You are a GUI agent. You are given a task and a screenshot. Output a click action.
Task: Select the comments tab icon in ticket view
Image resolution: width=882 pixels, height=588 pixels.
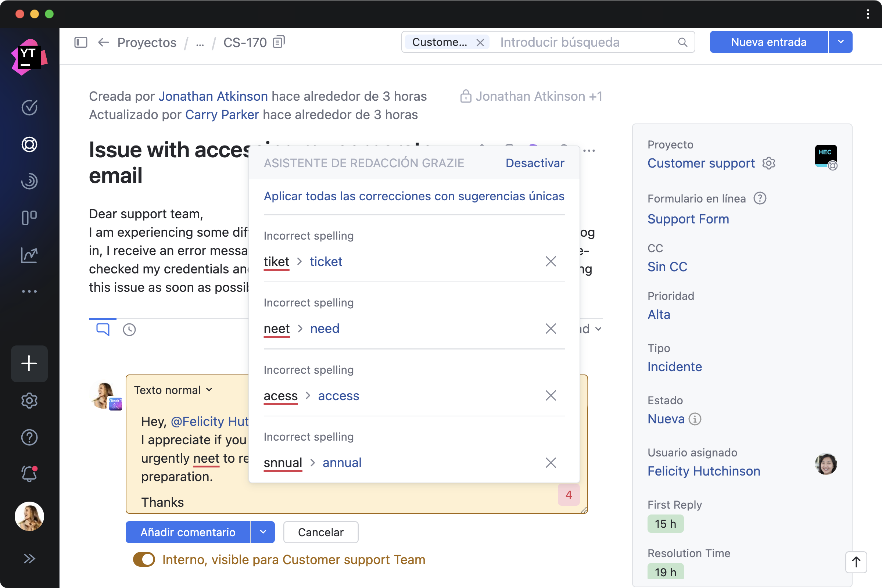pyautogui.click(x=103, y=329)
